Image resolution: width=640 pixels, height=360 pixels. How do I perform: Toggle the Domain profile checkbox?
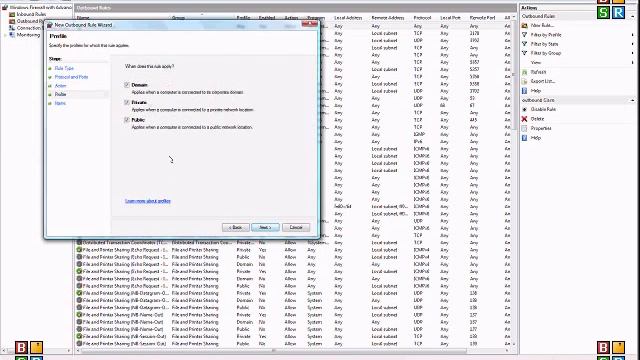(x=127, y=85)
